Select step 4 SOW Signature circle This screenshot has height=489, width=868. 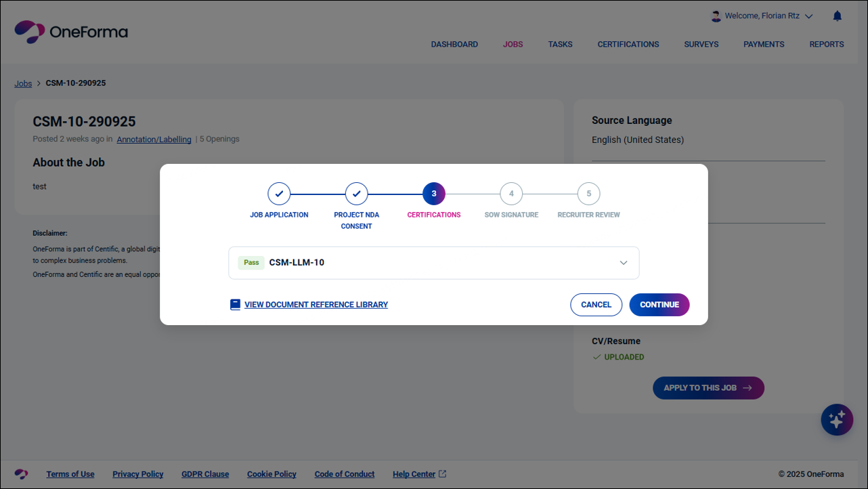point(511,194)
